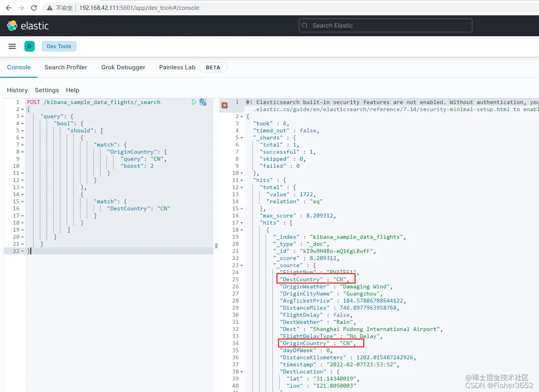Collapse the OriginCountry block at request line 8

click(22, 152)
